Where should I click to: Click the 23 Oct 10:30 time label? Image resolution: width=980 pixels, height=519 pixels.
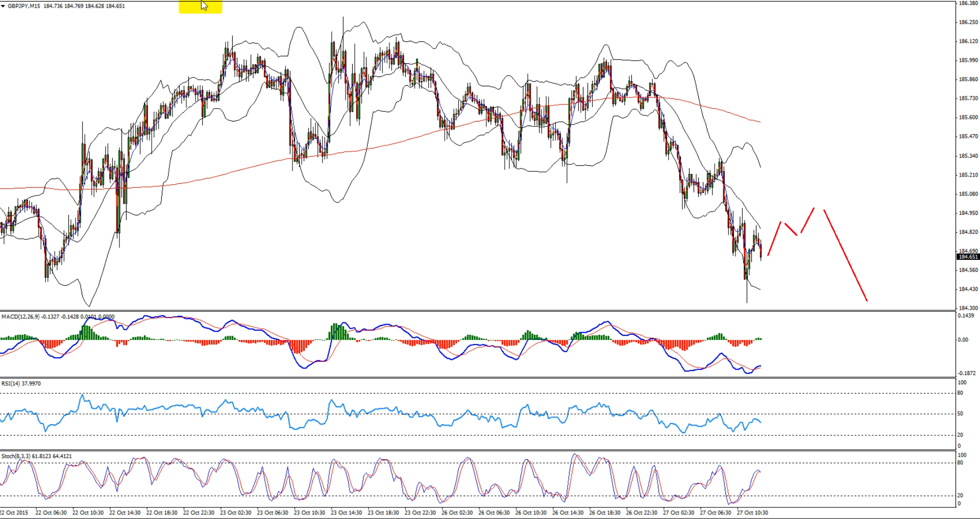pos(309,512)
